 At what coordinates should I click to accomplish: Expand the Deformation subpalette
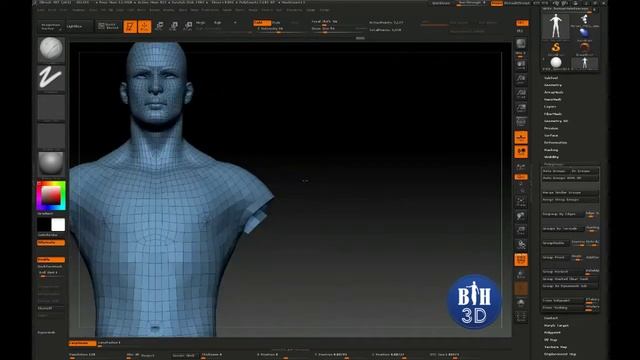point(556,142)
